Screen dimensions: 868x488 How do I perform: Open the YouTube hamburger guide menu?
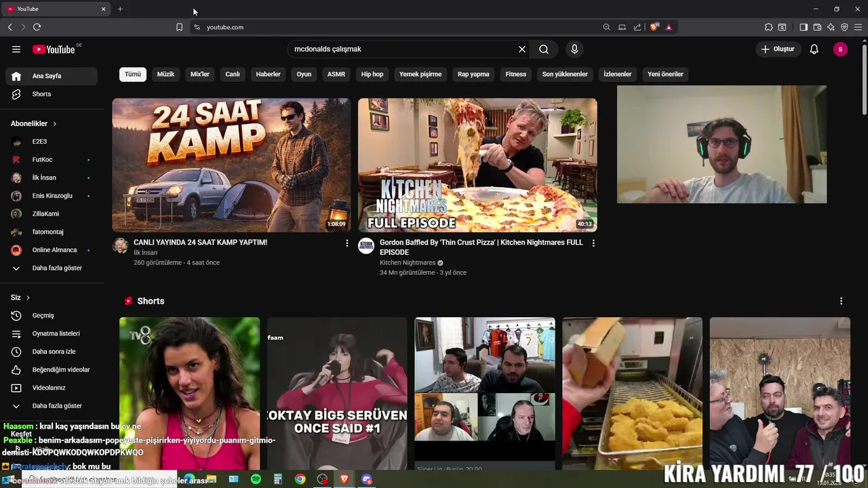(16, 49)
